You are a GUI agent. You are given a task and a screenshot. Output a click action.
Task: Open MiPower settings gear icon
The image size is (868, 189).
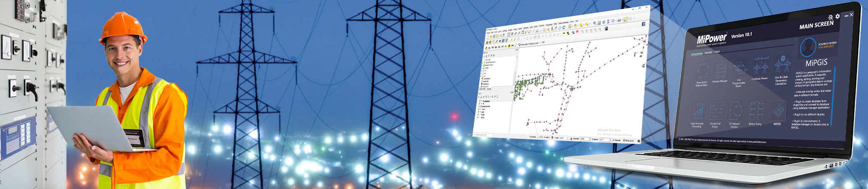(837, 16)
